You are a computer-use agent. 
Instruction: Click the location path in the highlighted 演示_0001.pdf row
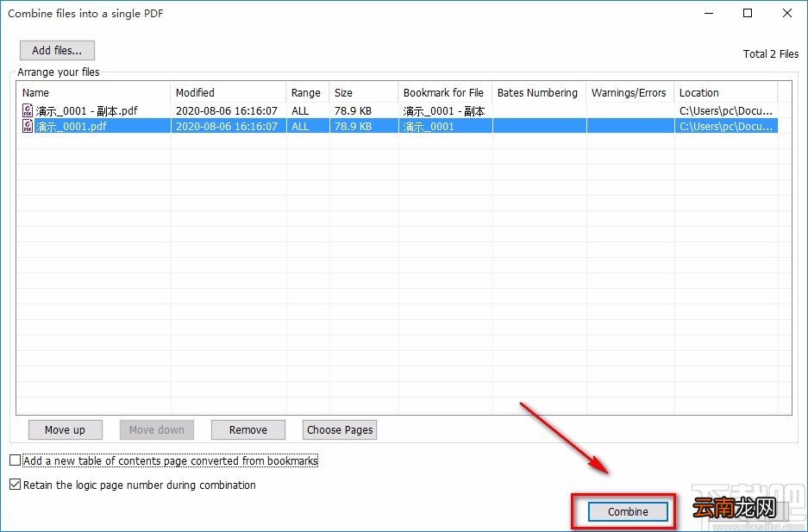click(726, 126)
